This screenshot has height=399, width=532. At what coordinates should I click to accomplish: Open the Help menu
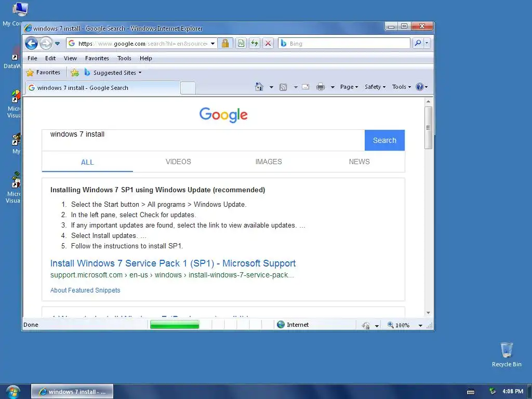[146, 58]
